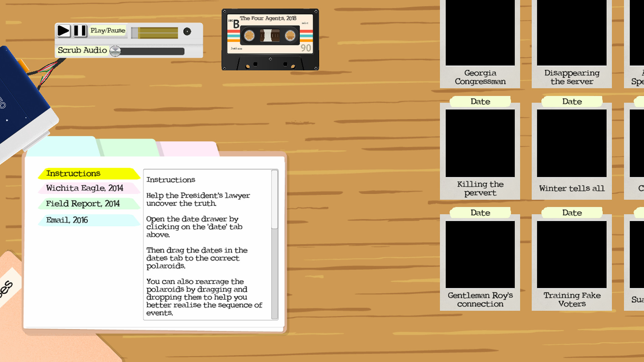Open the Date drawer above 'Gentleman Roy's connection'
644x362 pixels.
pyautogui.click(x=480, y=213)
